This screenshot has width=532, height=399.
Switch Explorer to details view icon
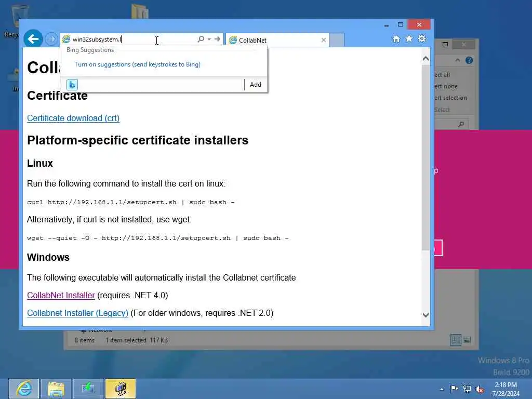point(455,340)
